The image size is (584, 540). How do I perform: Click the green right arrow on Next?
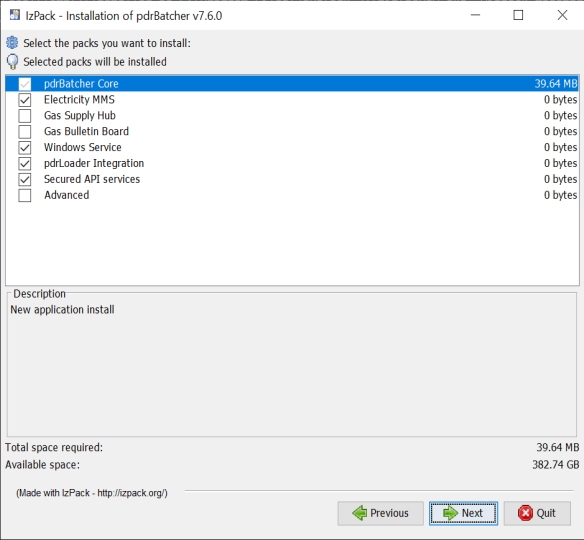tap(451, 513)
